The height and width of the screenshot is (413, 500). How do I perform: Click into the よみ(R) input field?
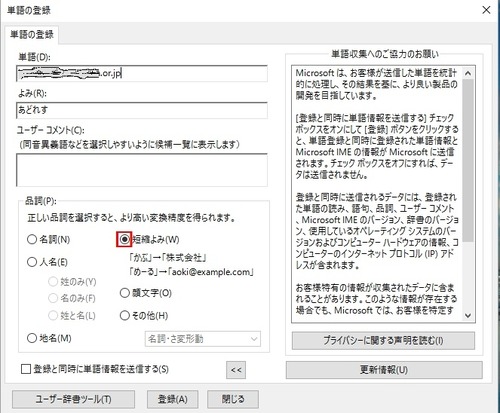142,110
